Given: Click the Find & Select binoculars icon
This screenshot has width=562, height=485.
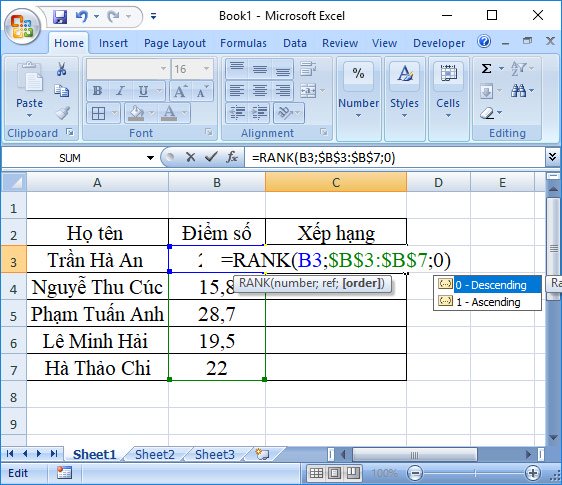Looking at the screenshot, I should point(518,91).
